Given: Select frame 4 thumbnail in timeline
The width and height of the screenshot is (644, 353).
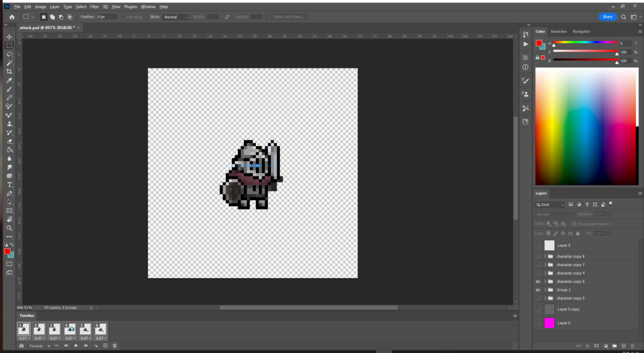Looking at the screenshot, I should 70,328.
